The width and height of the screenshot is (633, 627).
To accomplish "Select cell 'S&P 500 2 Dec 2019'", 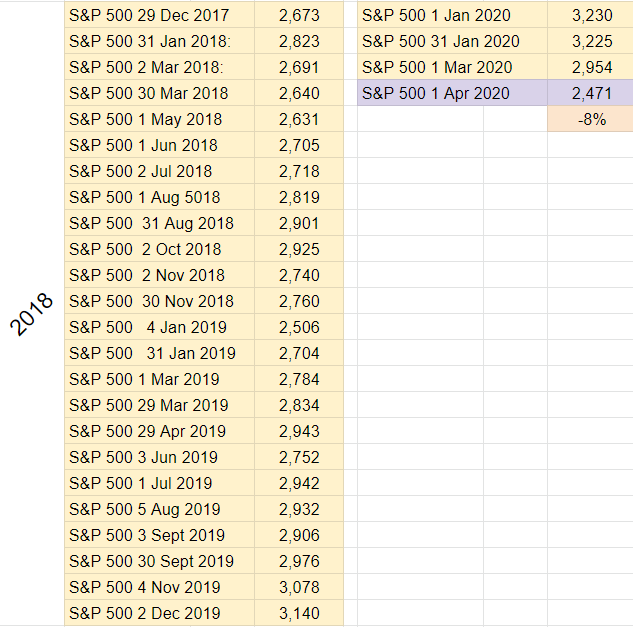I will tap(159, 613).
